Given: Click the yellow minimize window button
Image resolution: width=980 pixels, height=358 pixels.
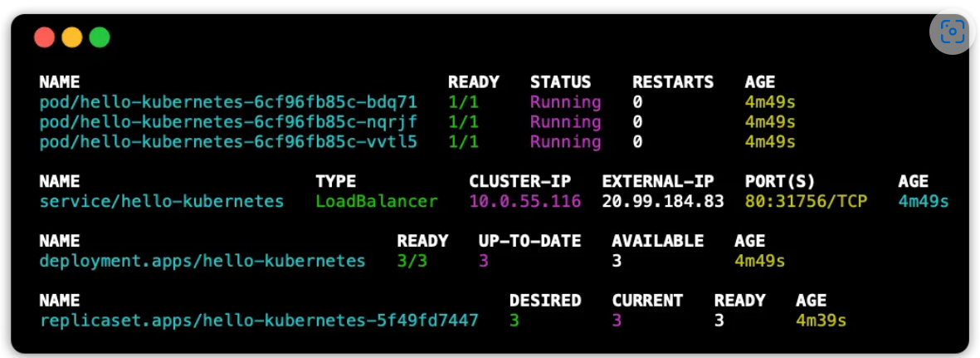Looking at the screenshot, I should [x=72, y=37].
